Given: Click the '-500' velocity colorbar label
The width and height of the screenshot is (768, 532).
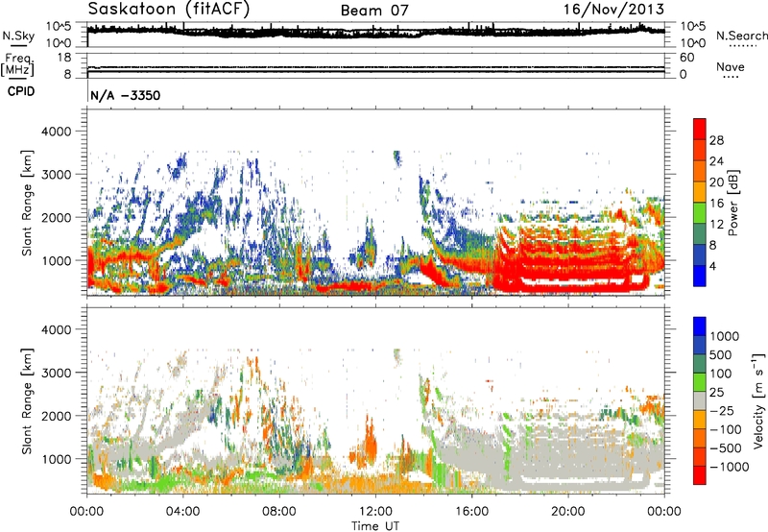Looking at the screenshot, I should [x=726, y=448].
